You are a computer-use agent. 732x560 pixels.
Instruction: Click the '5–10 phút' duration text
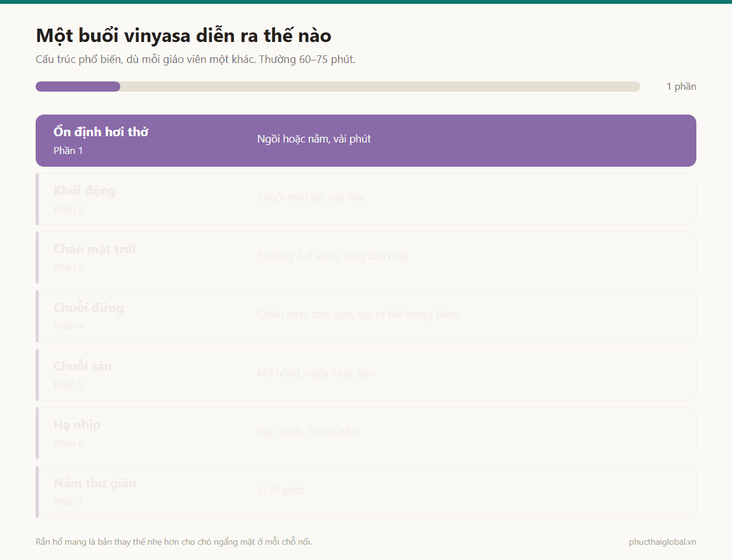[281, 491]
